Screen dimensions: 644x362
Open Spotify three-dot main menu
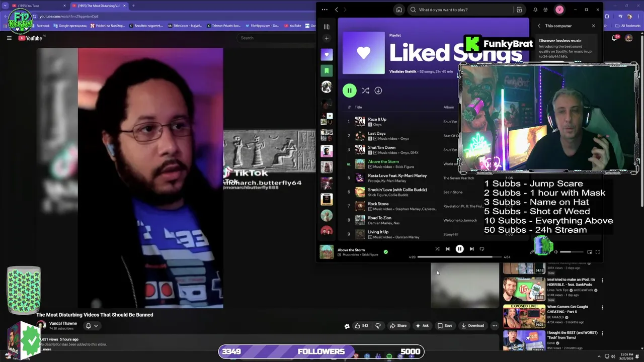pyautogui.click(x=325, y=10)
